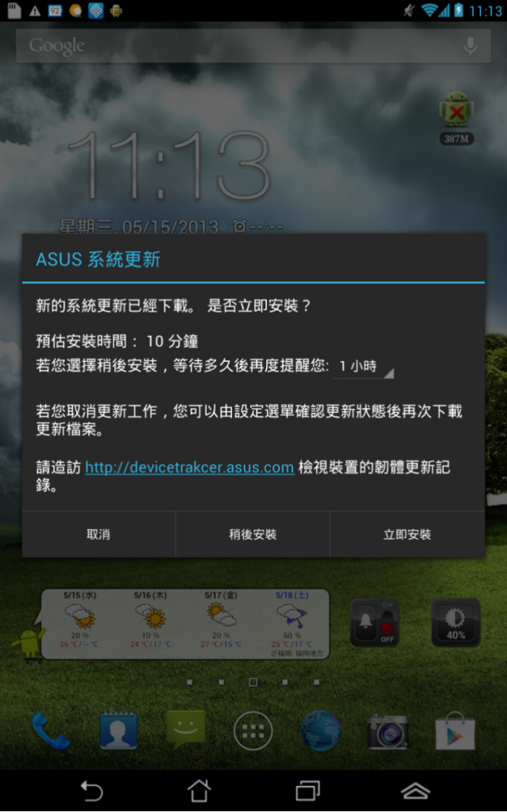Viewport: 507px width, 812px height.
Task: Expand the 1 小時 reminder dropdown
Action: (x=364, y=367)
